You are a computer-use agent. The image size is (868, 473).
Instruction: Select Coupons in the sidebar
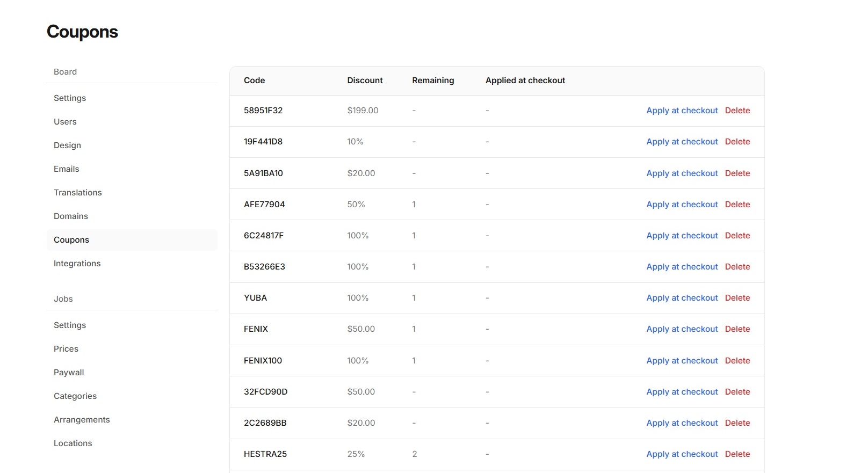132,240
